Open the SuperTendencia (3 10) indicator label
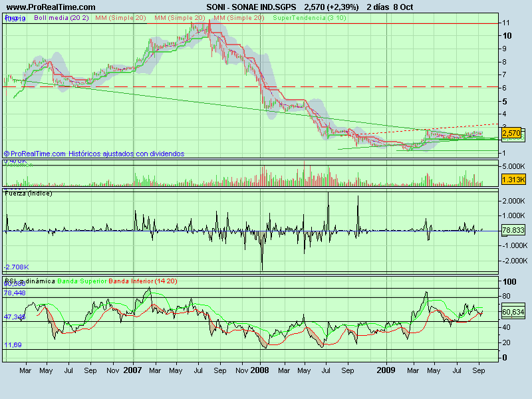Image resolution: width=532 pixels, height=399 pixels. [x=309, y=18]
